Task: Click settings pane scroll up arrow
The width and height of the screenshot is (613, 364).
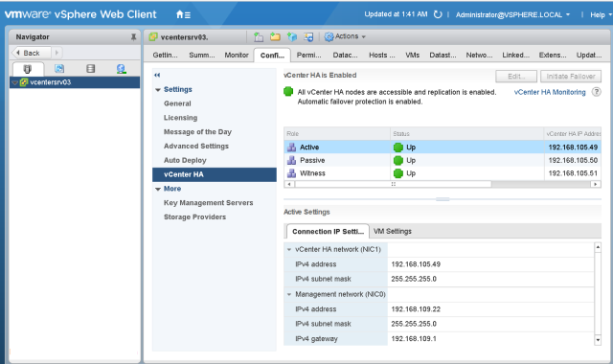Action: point(598,247)
